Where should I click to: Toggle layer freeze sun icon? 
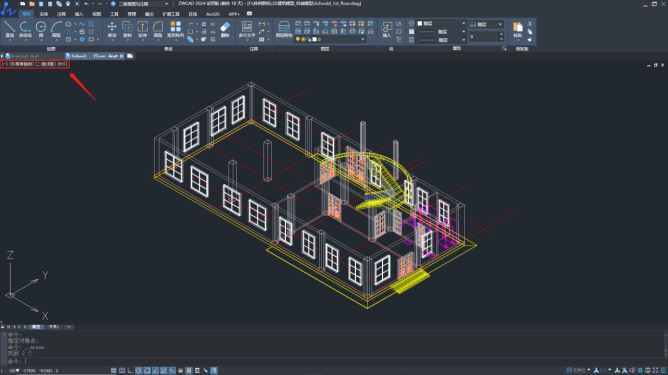click(303, 39)
